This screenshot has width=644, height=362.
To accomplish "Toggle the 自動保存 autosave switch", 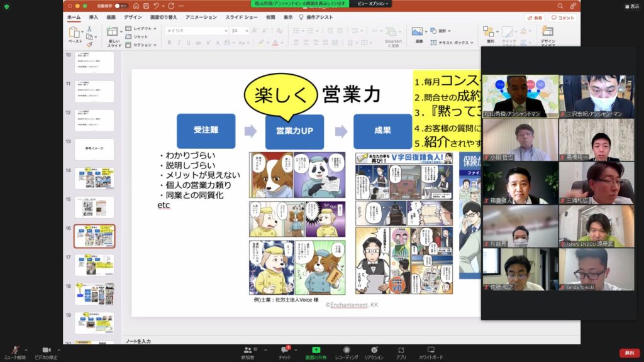I will tap(121, 6).
